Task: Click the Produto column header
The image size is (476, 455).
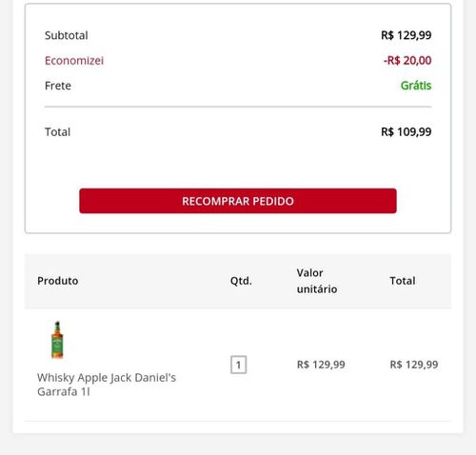Action: point(58,281)
